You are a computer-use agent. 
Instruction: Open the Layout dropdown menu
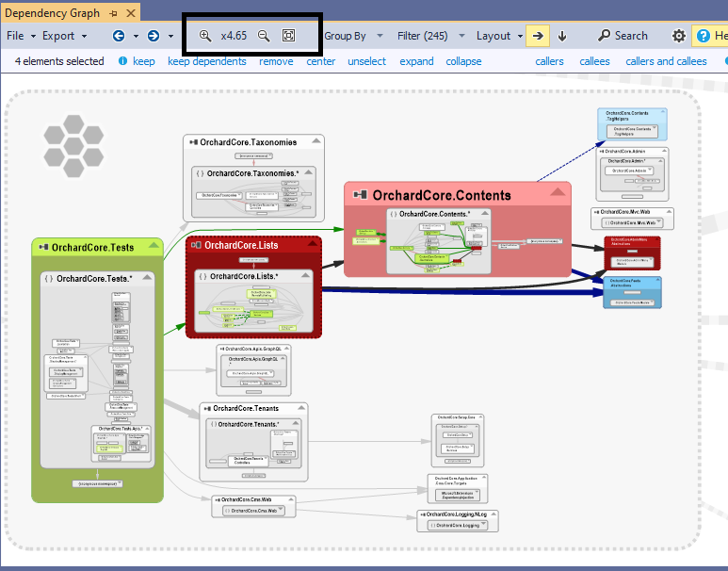point(499,36)
